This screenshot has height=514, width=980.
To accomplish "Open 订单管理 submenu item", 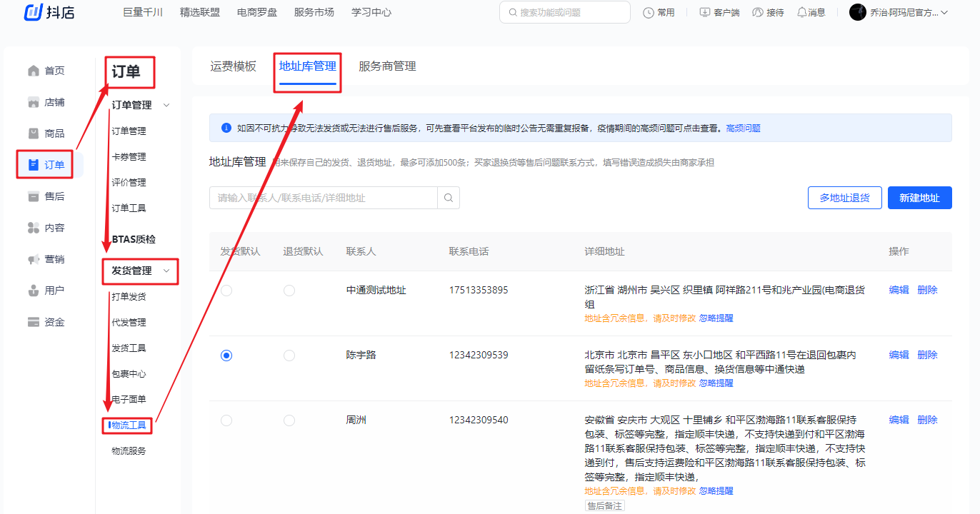I will click(129, 131).
